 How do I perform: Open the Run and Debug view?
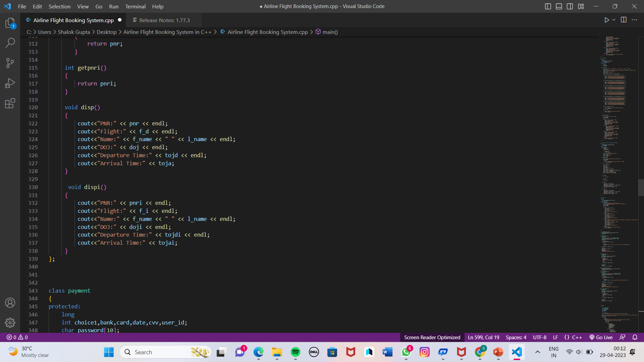(x=10, y=83)
